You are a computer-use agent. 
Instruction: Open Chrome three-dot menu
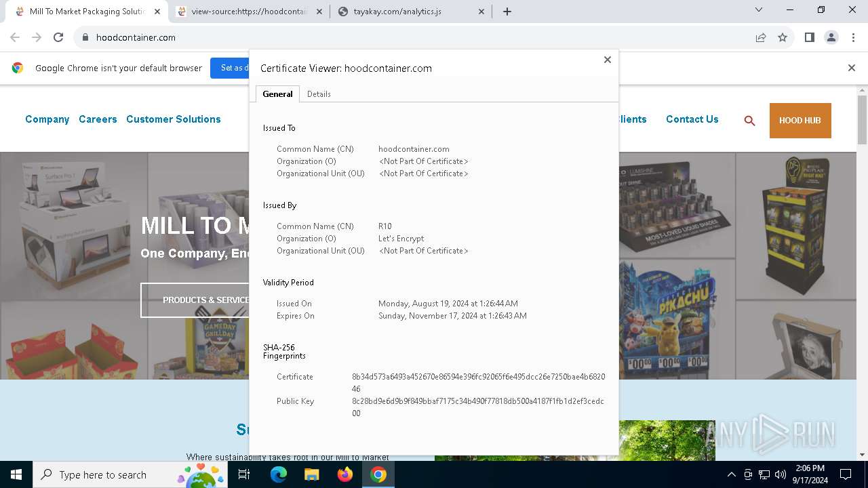[x=853, y=37]
